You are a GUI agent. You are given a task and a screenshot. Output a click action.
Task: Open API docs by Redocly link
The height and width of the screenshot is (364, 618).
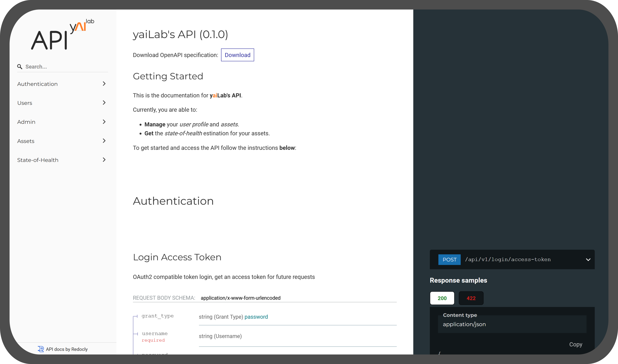[x=67, y=349]
